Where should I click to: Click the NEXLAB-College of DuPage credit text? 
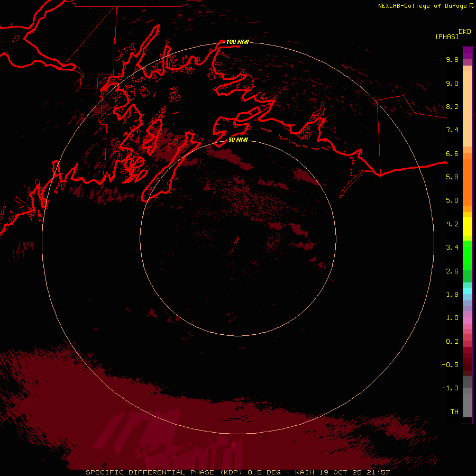423,6
